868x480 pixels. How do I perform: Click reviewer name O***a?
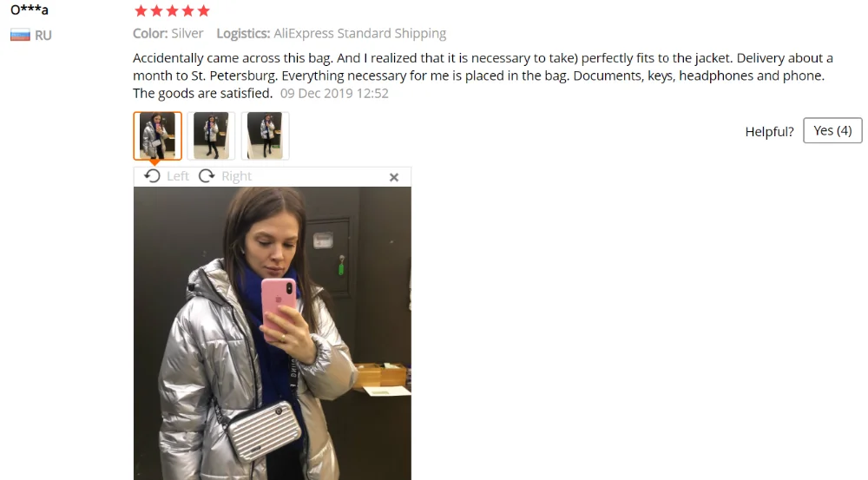tap(30, 10)
